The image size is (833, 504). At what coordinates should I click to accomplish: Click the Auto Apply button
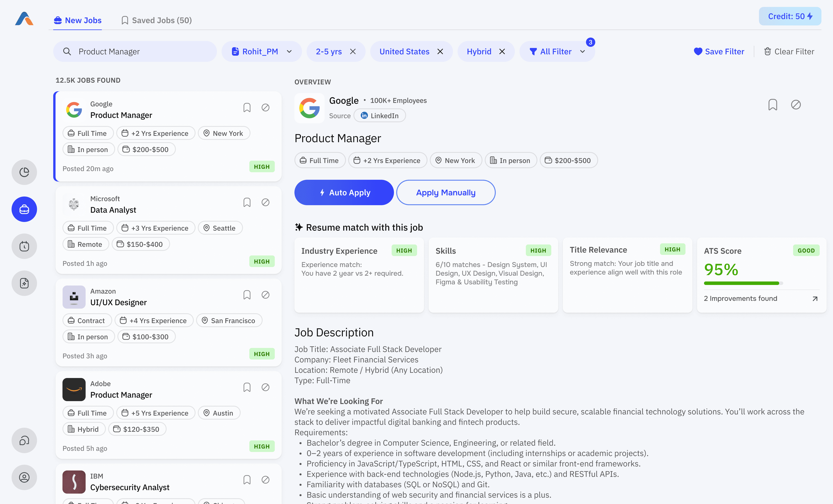344,192
